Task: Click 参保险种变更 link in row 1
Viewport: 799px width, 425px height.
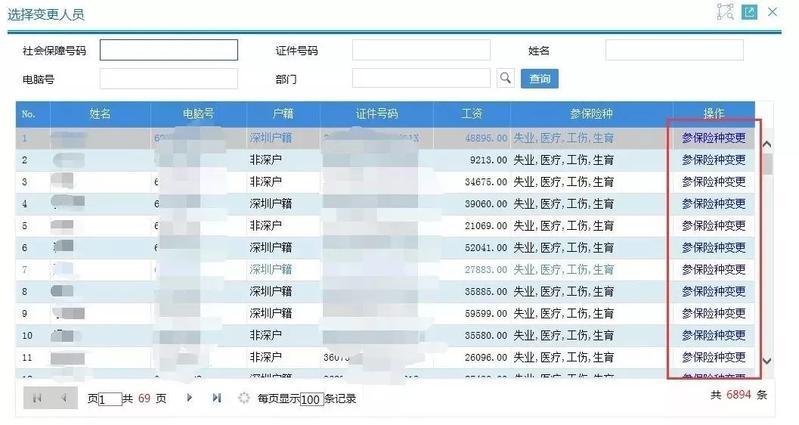Action: point(713,138)
